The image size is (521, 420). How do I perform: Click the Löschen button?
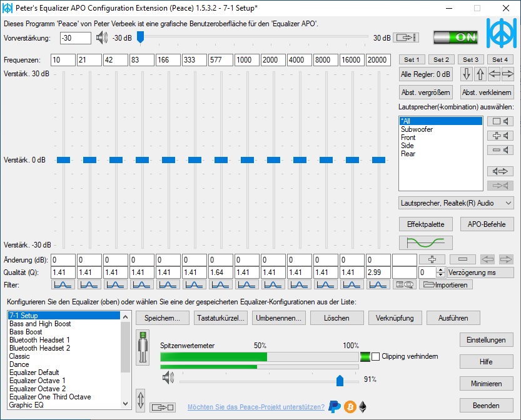click(337, 318)
